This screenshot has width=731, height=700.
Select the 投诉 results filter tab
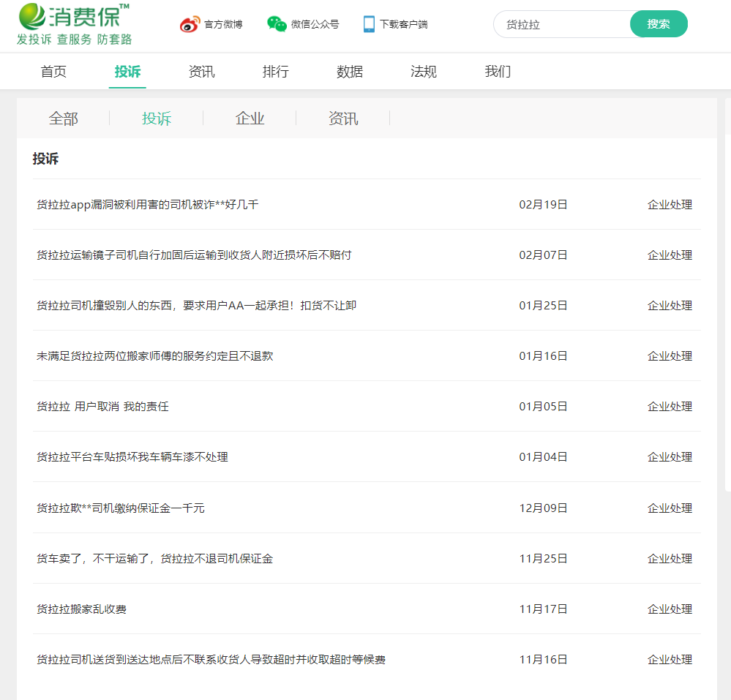click(157, 118)
